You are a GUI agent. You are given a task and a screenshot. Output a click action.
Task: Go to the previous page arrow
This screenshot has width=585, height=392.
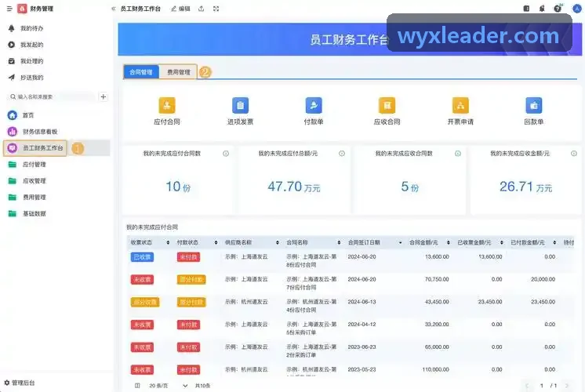pyautogui.click(x=527, y=386)
